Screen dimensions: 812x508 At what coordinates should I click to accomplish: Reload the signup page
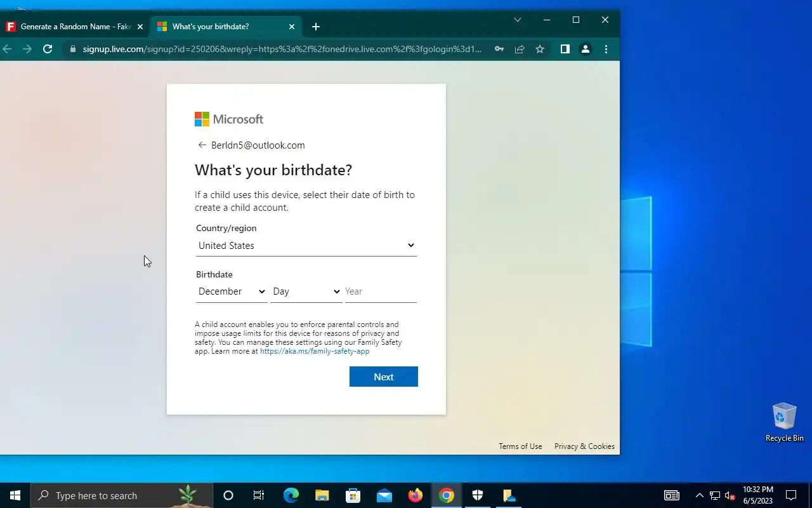48,49
